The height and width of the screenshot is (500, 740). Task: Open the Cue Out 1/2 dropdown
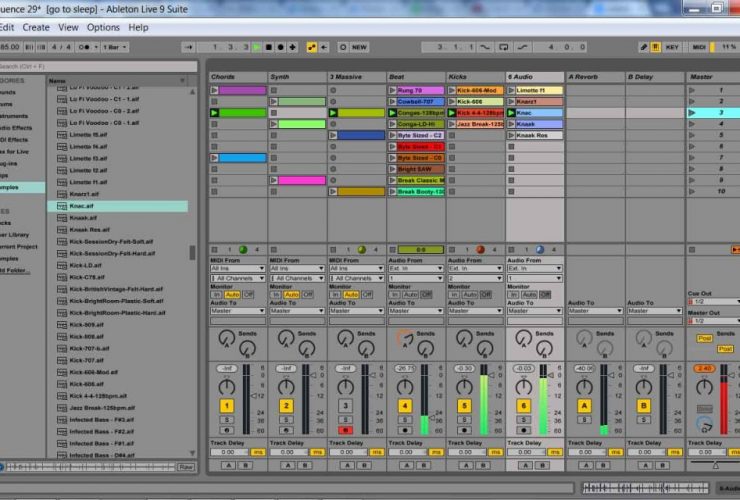point(714,302)
